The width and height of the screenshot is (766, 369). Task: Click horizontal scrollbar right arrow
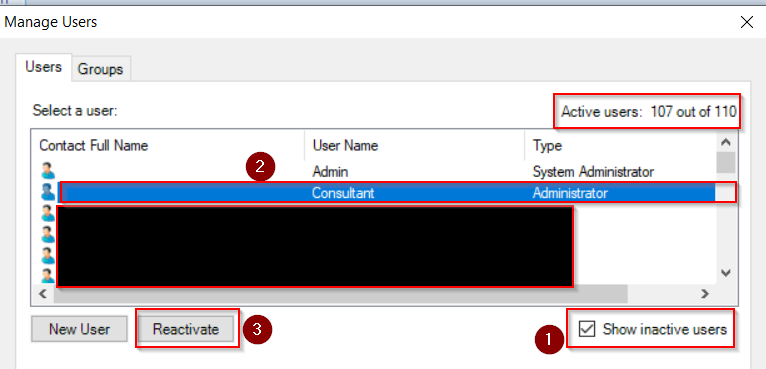705,294
